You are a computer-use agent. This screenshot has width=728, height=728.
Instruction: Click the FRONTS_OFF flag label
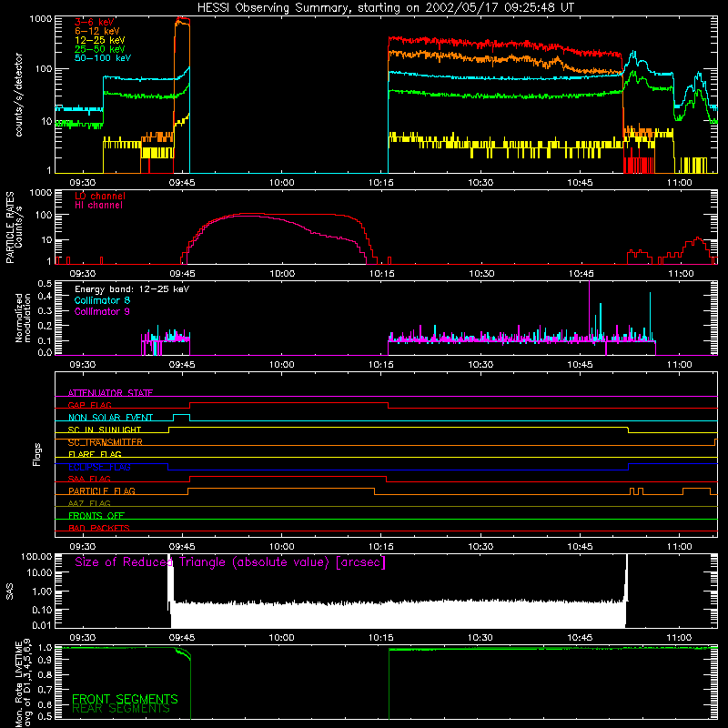(x=96, y=516)
